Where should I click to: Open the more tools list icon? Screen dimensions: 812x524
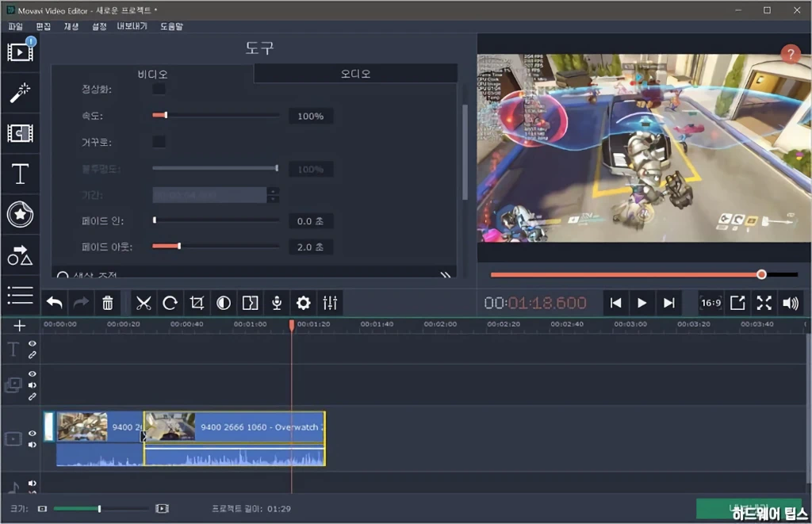point(20,295)
